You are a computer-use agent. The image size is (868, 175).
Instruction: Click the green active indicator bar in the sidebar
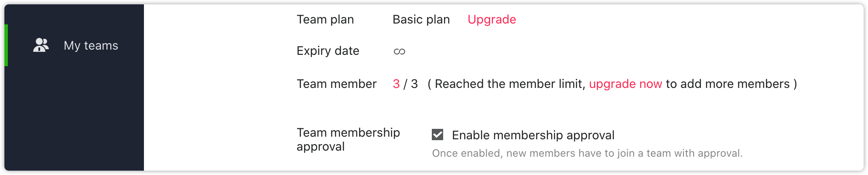point(6,45)
